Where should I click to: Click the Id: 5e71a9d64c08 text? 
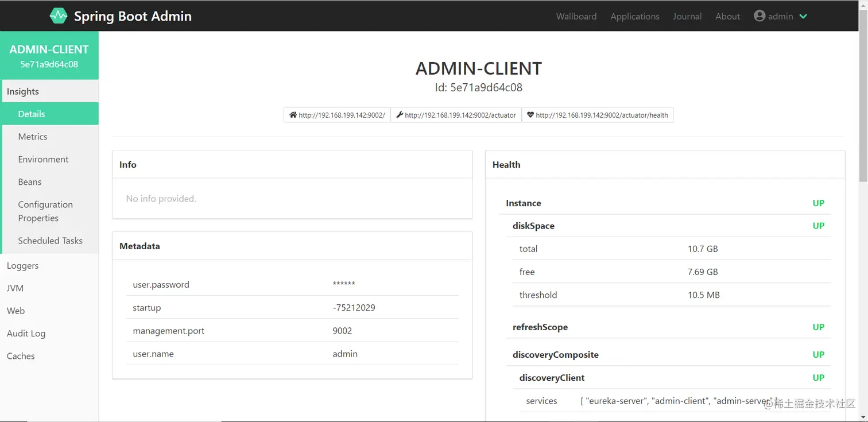[479, 88]
